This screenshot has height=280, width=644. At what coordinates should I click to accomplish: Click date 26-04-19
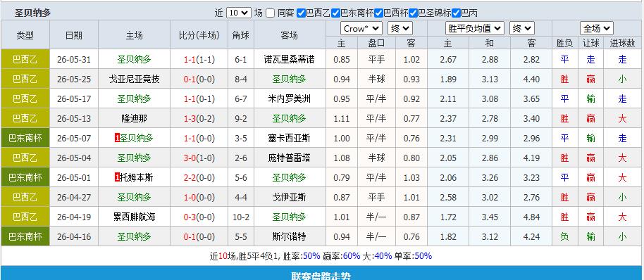(74, 217)
